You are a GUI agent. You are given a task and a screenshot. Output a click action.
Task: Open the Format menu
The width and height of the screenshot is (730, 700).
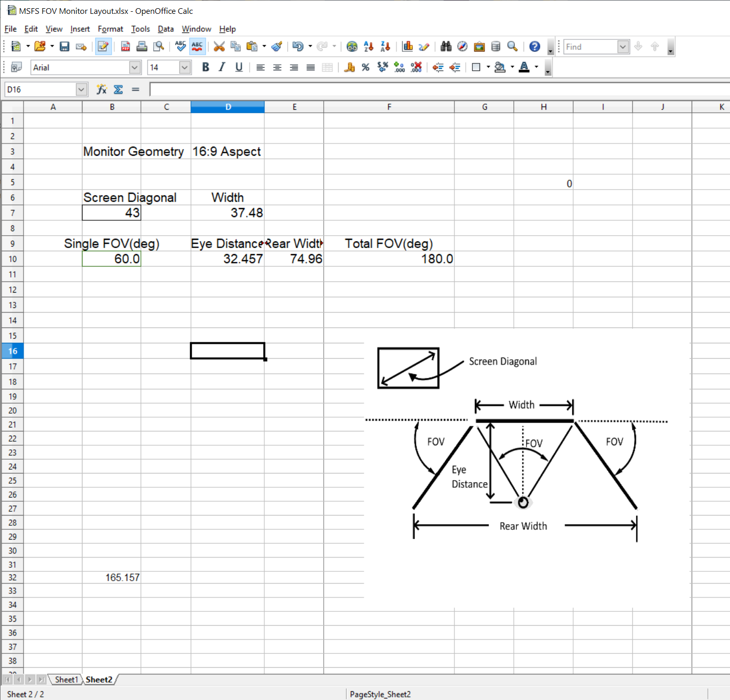pos(110,29)
